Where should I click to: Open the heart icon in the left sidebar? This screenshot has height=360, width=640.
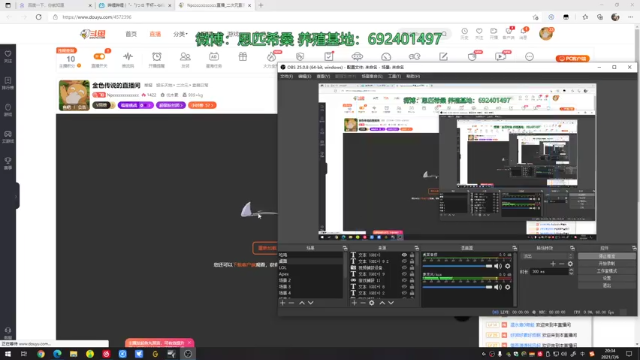pyautogui.click(x=8, y=54)
